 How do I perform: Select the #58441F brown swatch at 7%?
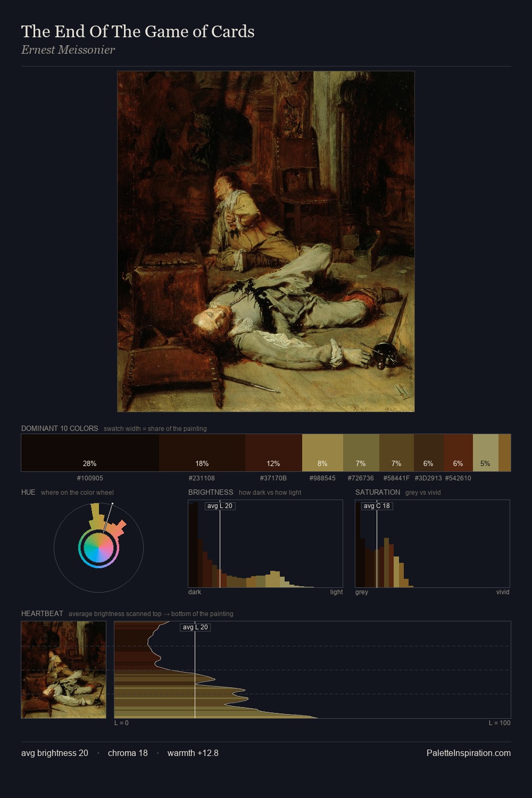[x=396, y=453]
